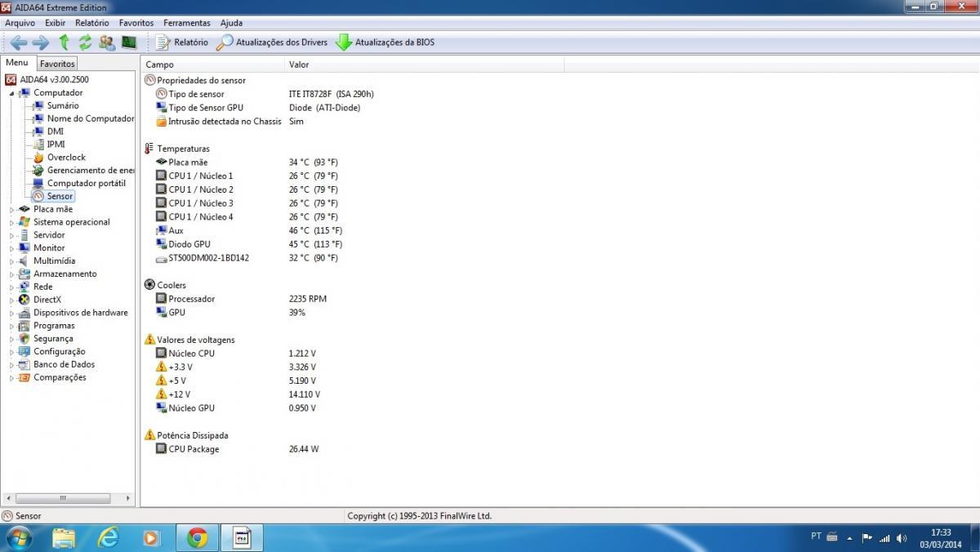Click the green graph monitor toolbar icon
The image size is (980, 552).
pyautogui.click(x=129, y=42)
